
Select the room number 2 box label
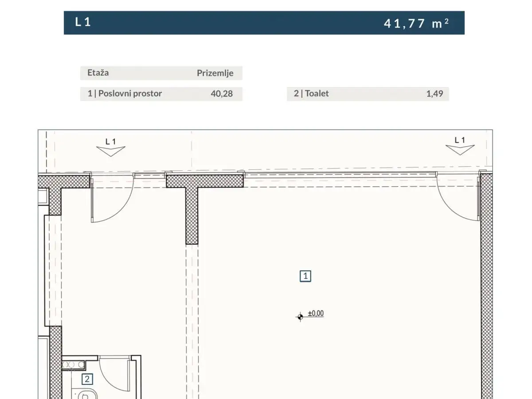click(87, 379)
